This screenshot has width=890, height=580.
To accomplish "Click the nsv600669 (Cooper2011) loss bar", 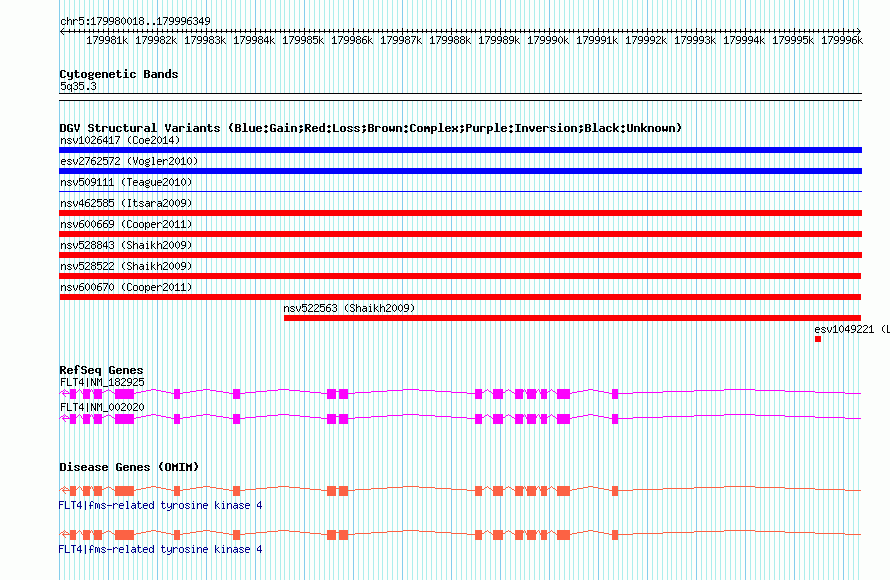I will pyautogui.click(x=460, y=234).
